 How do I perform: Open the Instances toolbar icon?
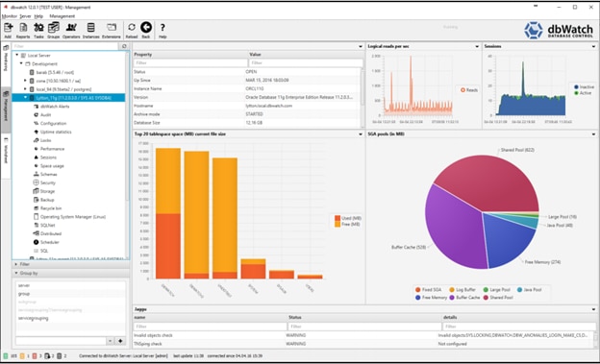click(x=90, y=30)
